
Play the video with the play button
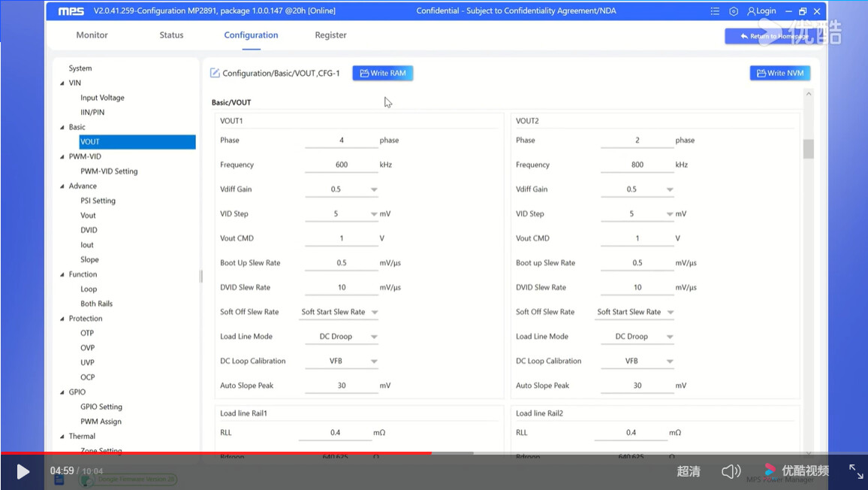click(x=23, y=471)
